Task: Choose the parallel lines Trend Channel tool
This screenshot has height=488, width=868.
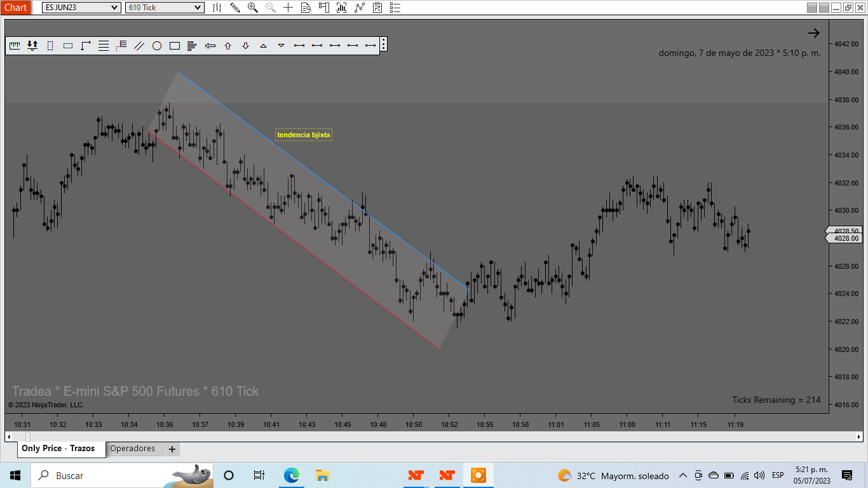Action: (x=139, y=46)
